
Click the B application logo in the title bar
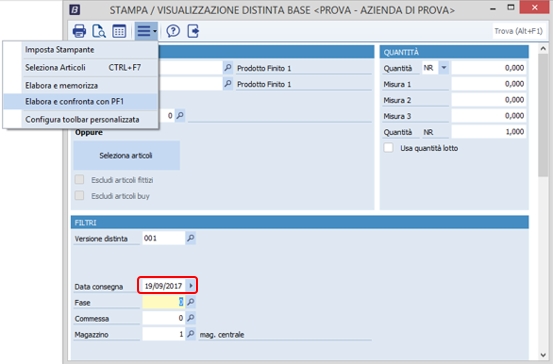click(x=74, y=10)
